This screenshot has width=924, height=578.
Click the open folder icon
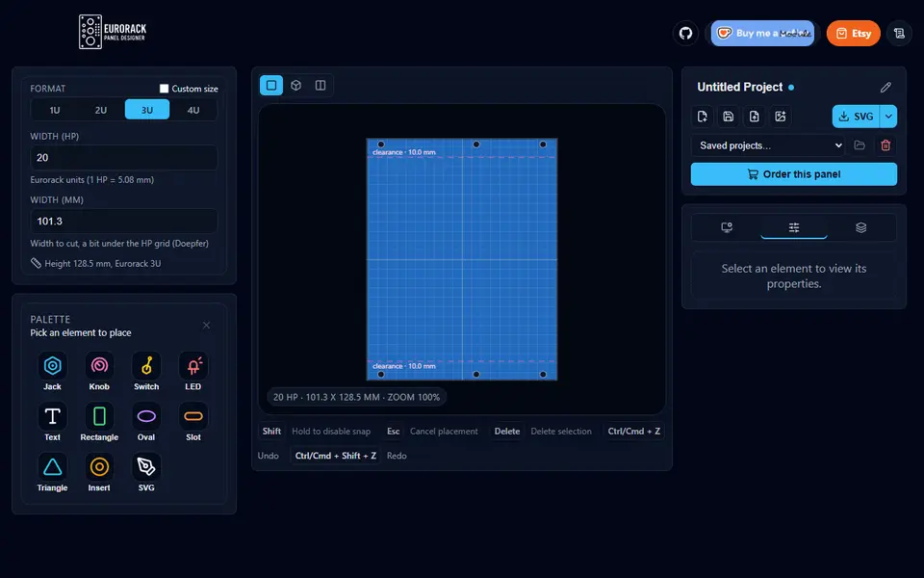[860, 145]
